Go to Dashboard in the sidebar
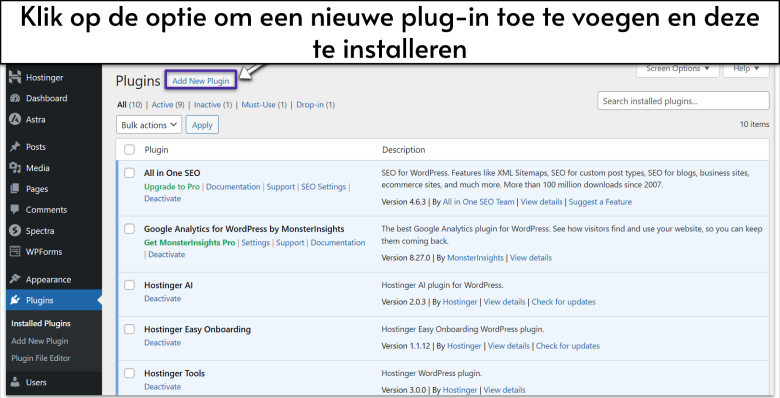Viewport: 780px width, 398px height. tap(46, 99)
